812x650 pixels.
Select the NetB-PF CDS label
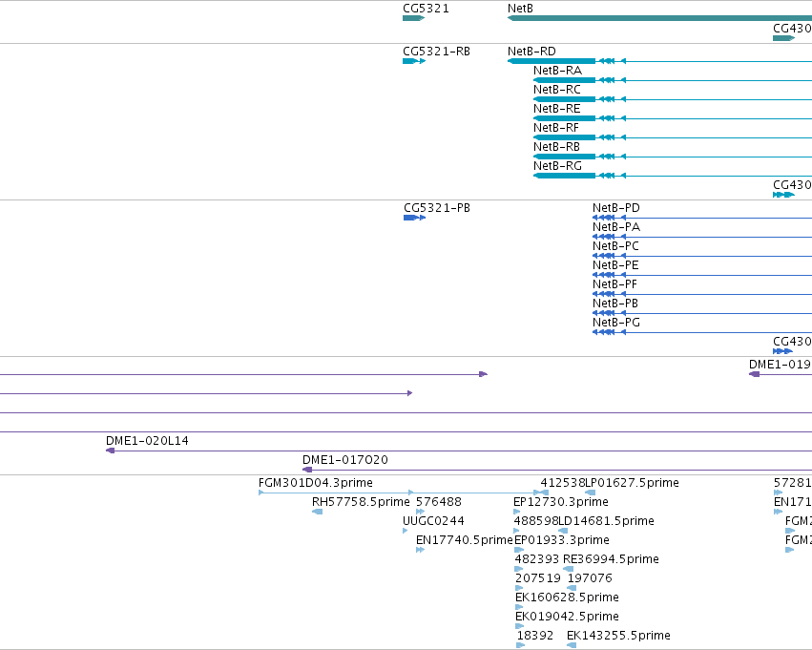point(615,284)
